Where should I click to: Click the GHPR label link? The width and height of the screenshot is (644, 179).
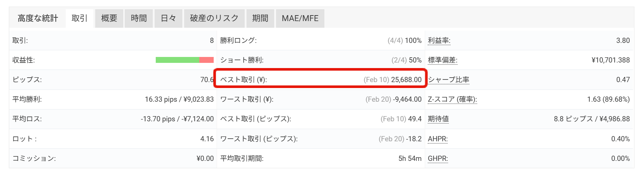(438, 159)
